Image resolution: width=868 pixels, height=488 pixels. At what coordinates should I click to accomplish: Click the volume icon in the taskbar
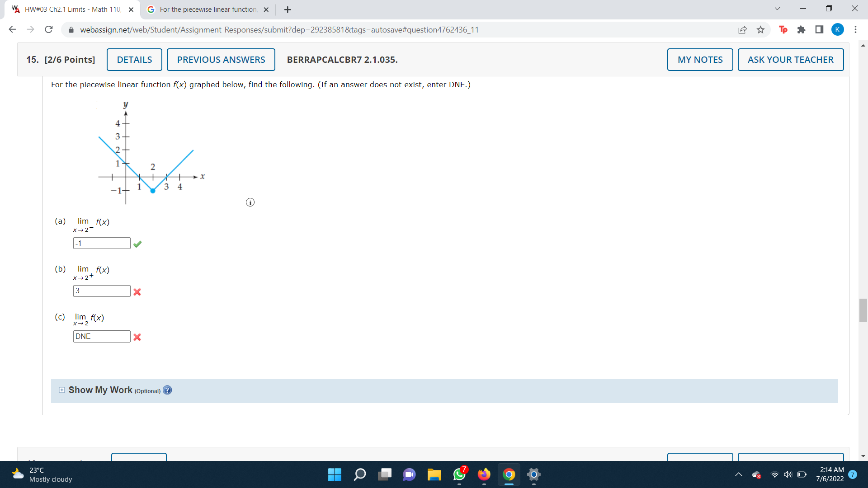787,475
